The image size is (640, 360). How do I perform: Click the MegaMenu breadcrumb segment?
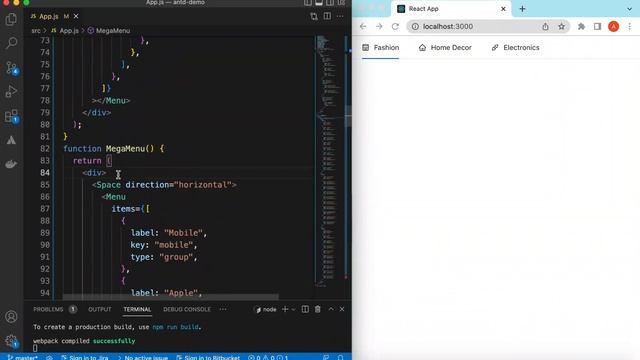click(x=109, y=31)
